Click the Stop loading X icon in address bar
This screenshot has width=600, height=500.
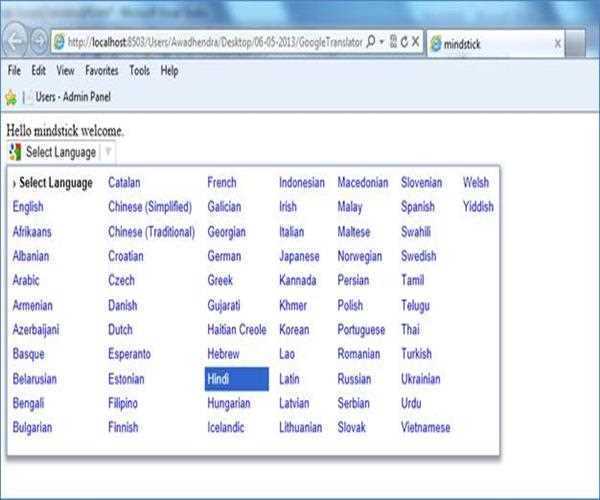[x=416, y=42]
